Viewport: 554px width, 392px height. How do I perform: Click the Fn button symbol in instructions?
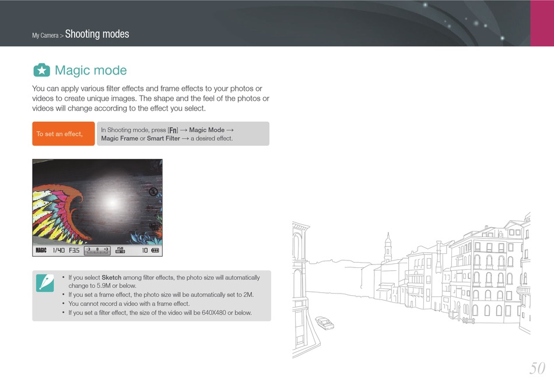click(x=173, y=130)
